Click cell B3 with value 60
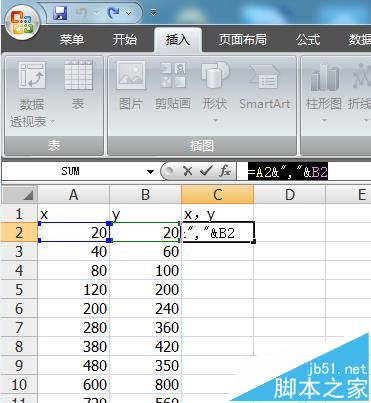The image size is (371, 403). 146,251
